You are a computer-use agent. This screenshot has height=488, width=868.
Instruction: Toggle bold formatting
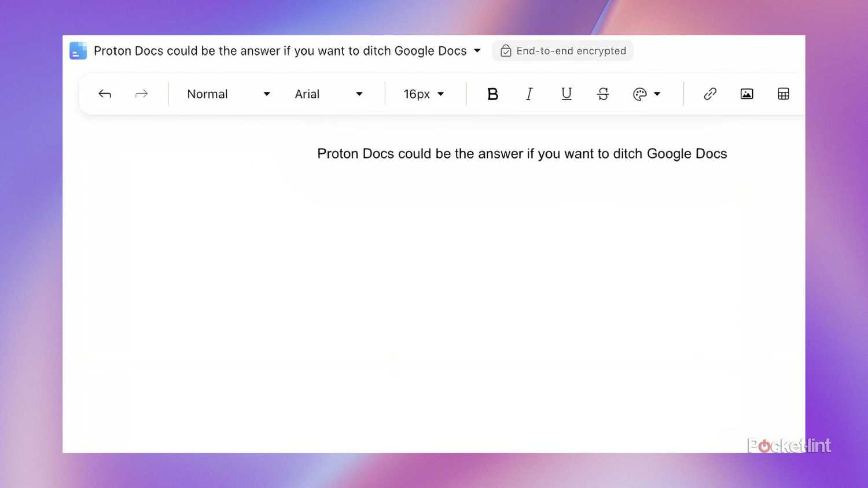(x=492, y=94)
